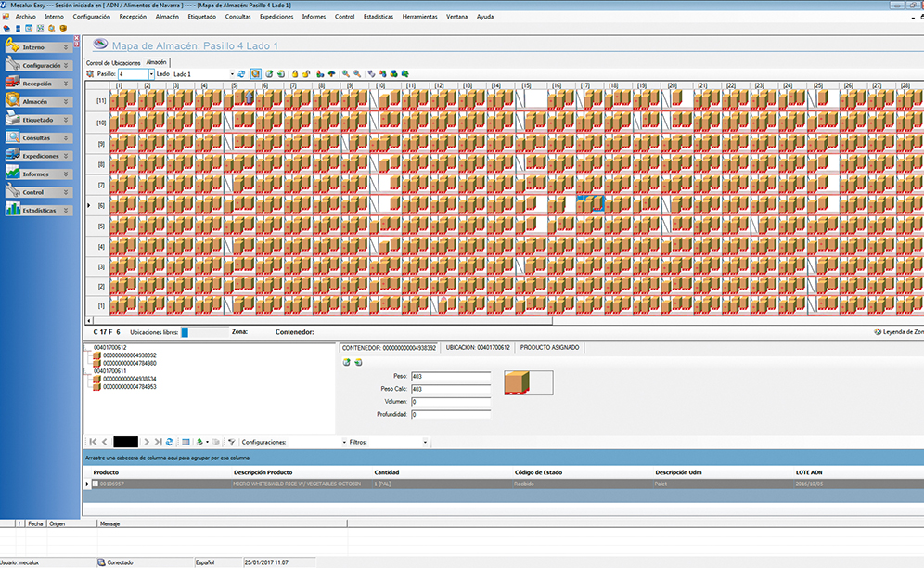Open the Lado 1 dropdown
The height and width of the screenshot is (568, 924).
(x=231, y=73)
